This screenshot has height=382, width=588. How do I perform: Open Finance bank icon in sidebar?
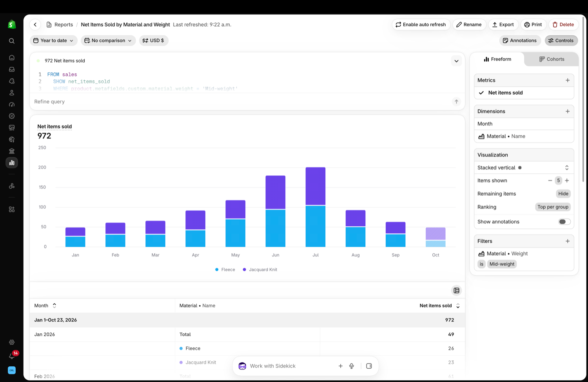click(12, 151)
